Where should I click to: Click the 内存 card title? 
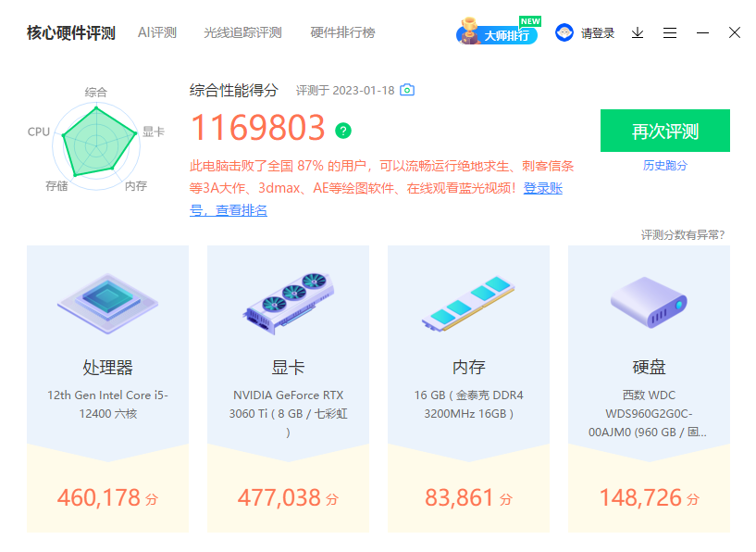[468, 367]
